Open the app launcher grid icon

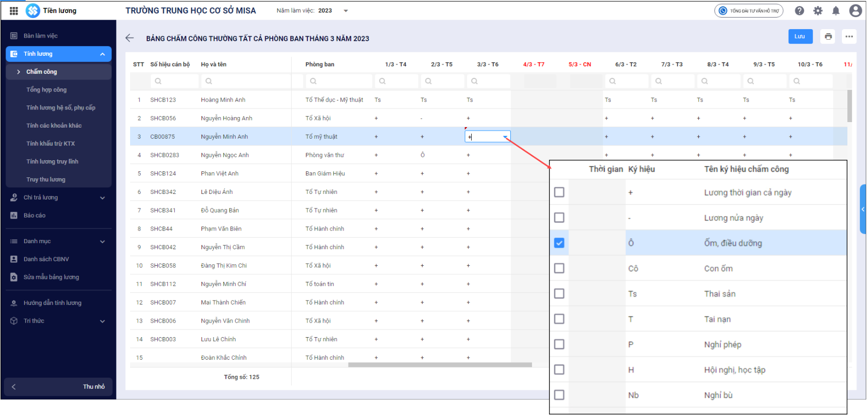[14, 11]
